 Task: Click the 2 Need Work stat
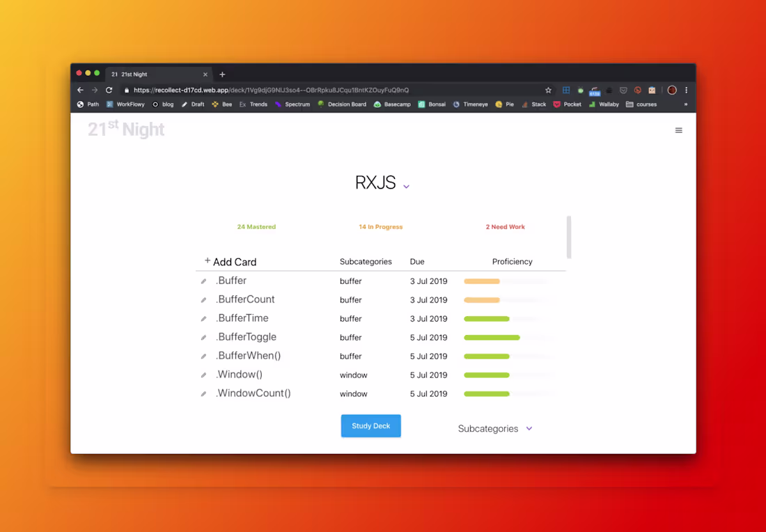(x=505, y=227)
